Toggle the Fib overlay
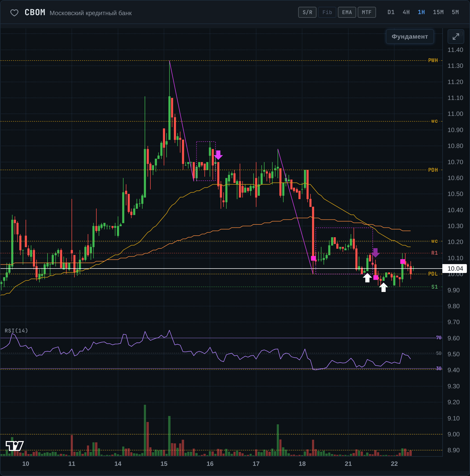The height and width of the screenshot is (476, 470). [327, 12]
